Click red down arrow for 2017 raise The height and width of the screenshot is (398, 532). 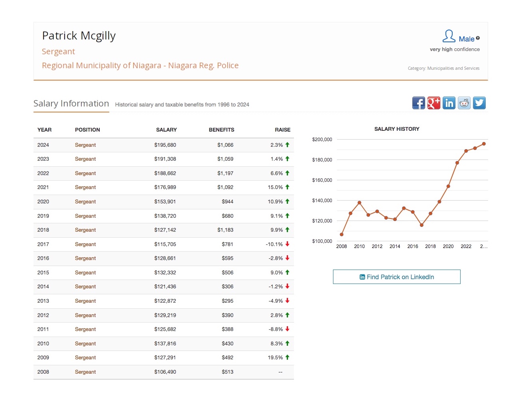point(287,244)
